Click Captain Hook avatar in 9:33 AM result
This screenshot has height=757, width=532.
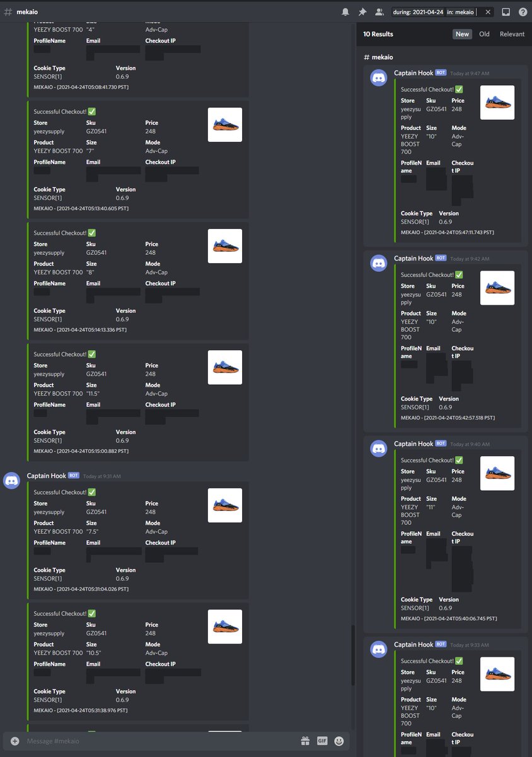[379, 650]
